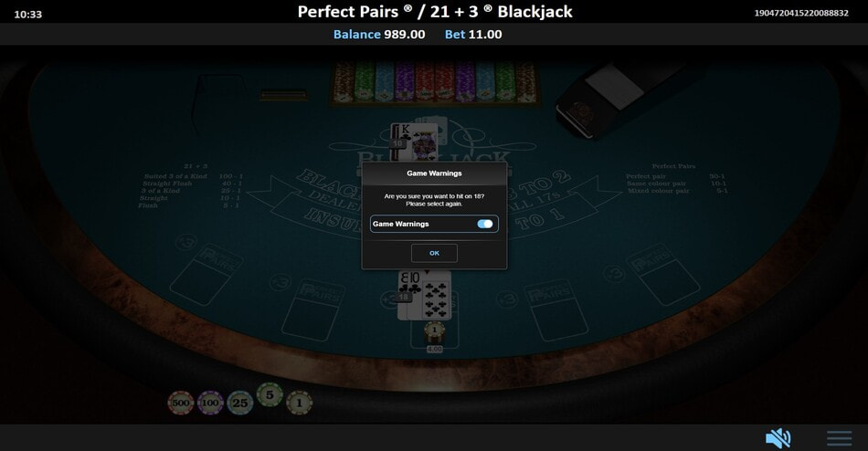868x451 pixels.
Task: Click the player's 8 and 10 hand
Action: click(x=425, y=295)
